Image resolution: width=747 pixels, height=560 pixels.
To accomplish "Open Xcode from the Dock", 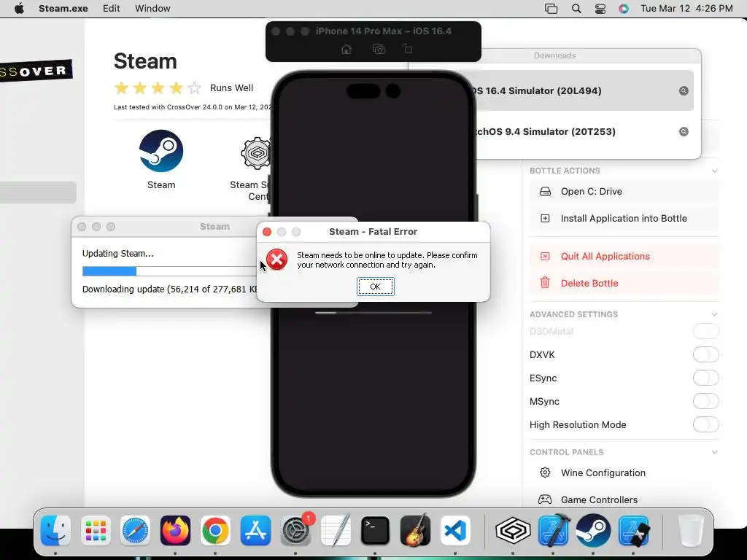I will pyautogui.click(x=553, y=530).
